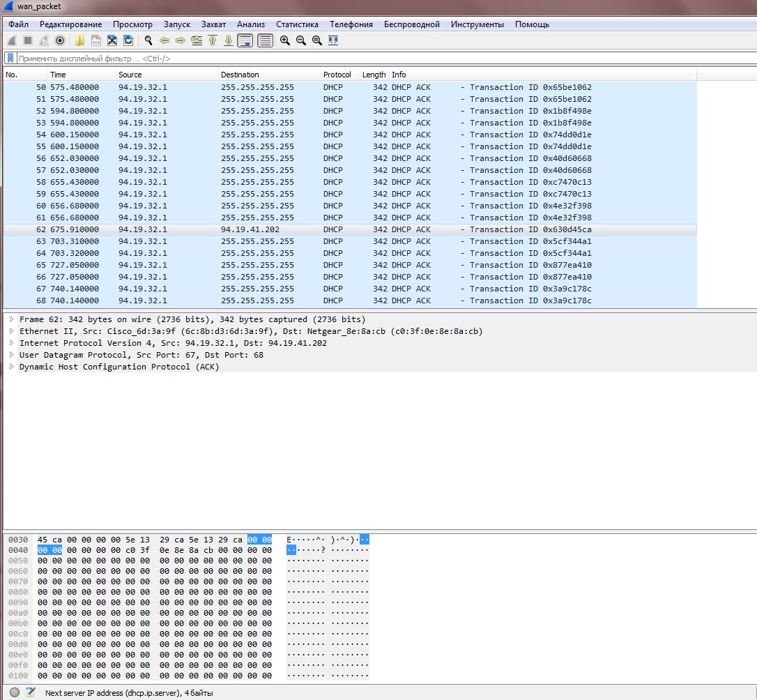Screen dimensions: 757x700
Task: Close the capture file via toolbar icon
Action: click(x=112, y=40)
